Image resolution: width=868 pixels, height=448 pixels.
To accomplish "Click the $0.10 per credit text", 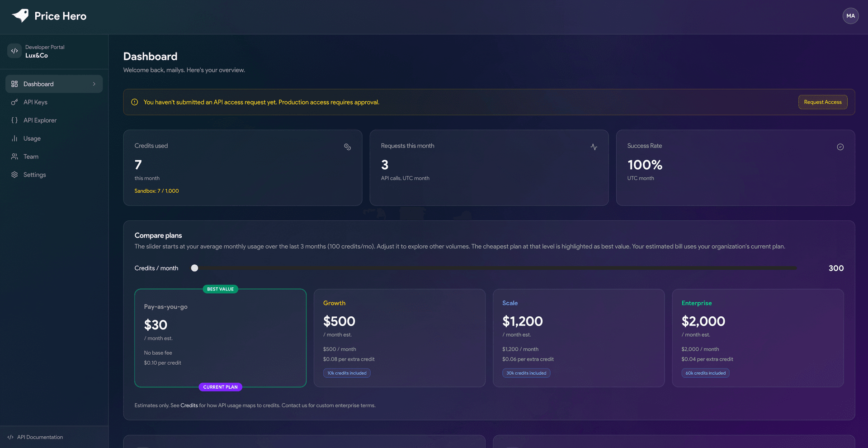I will pyautogui.click(x=162, y=363).
